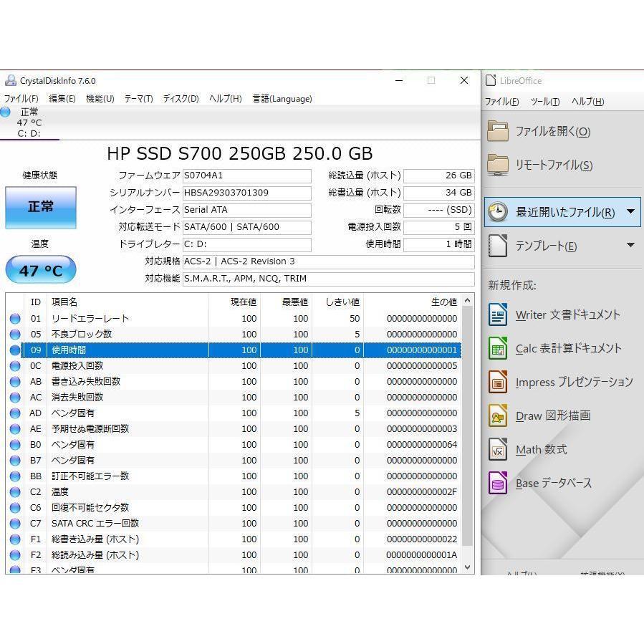Viewport: 644px width, 644px height.
Task: Open the ツール(T) menu in LibreOffice
Action: click(545, 102)
